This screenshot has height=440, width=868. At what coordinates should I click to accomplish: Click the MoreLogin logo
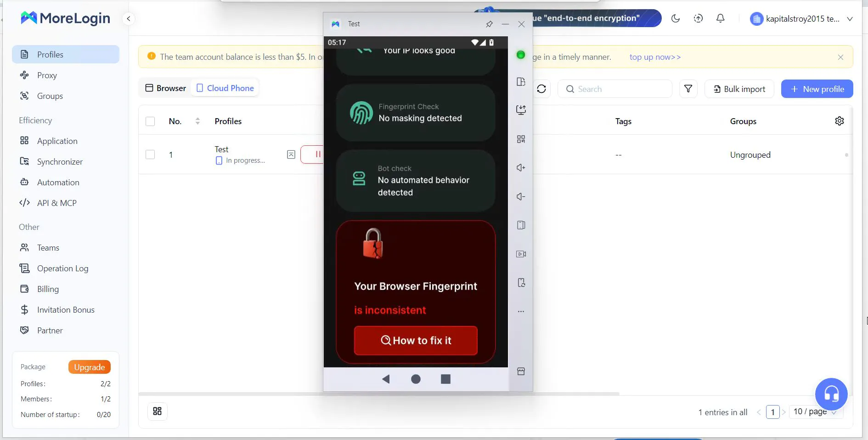tap(66, 18)
